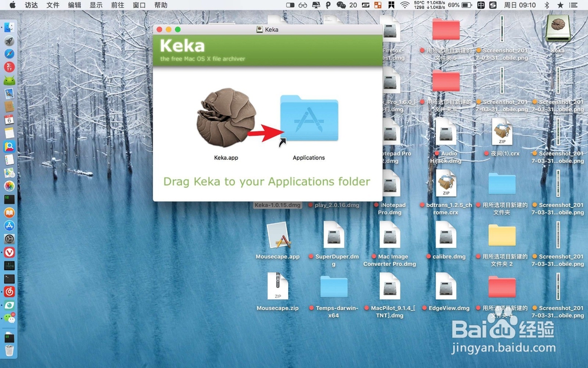Open the 显示 menu
The image size is (588, 368).
96,5
